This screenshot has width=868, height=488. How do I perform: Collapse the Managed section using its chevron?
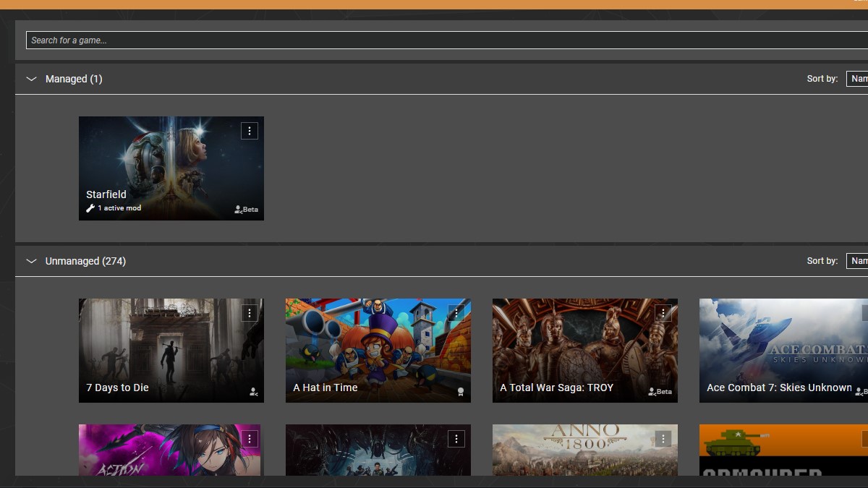tap(31, 78)
